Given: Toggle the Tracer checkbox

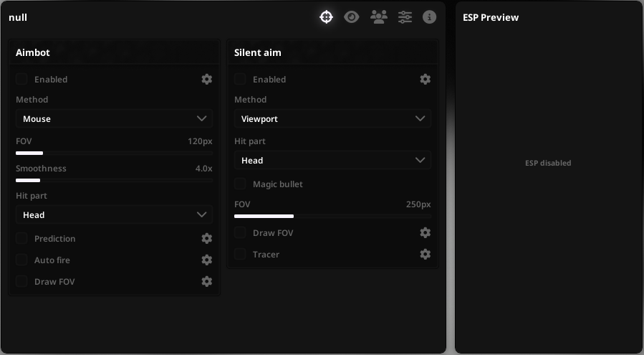Looking at the screenshot, I should 240,254.
